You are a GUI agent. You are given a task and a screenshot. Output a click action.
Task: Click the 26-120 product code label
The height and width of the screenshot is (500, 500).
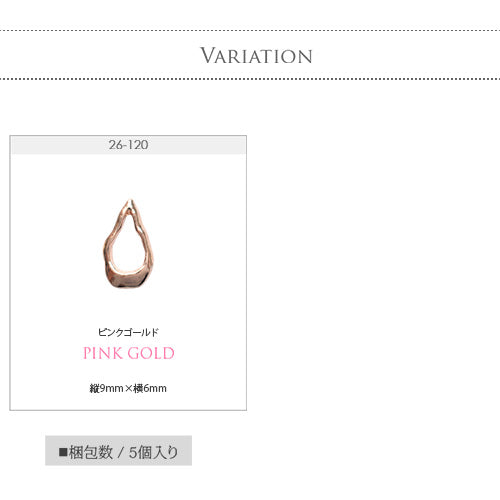point(128,145)
